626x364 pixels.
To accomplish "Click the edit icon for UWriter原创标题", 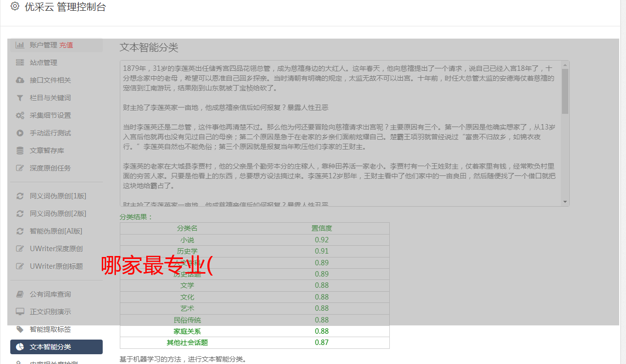I will [x=20, y=266].
